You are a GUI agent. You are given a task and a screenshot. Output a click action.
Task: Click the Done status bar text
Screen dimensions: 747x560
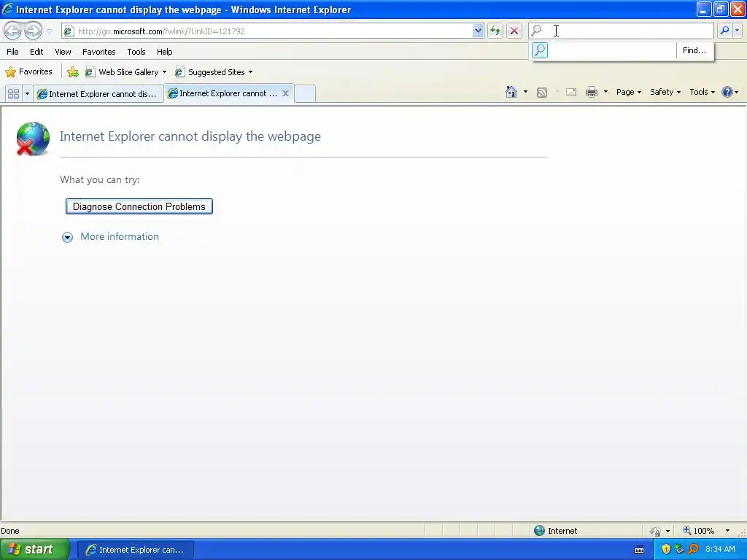(10, 531)
